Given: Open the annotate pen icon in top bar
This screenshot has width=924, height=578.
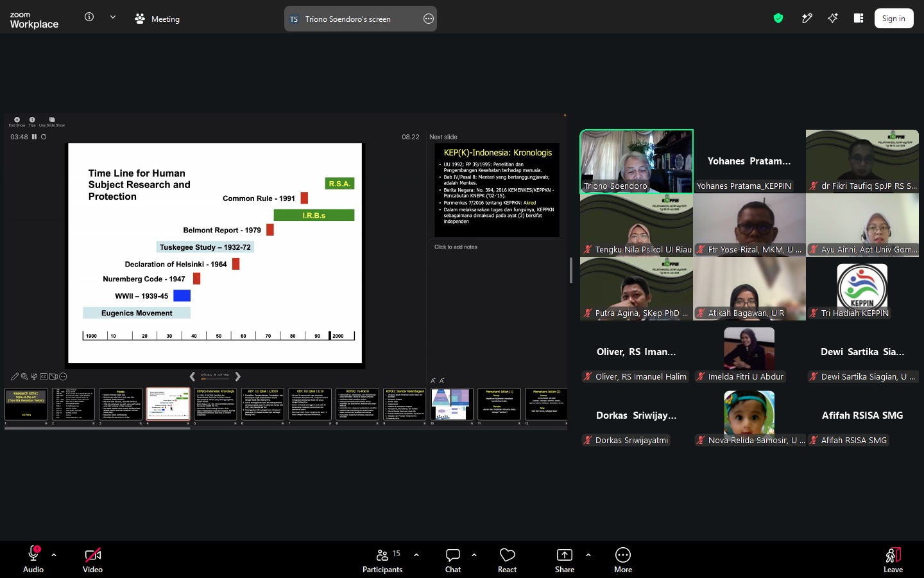Looking at the screenshot, I should click(807, 18).
